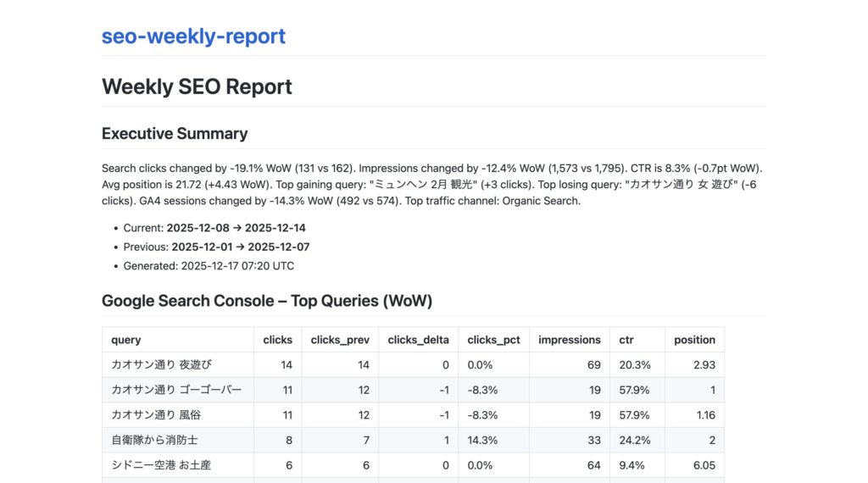Click the カオサン通り 風俗 query cell
This screenshot has height=483, width=868.
click(156, 415)
